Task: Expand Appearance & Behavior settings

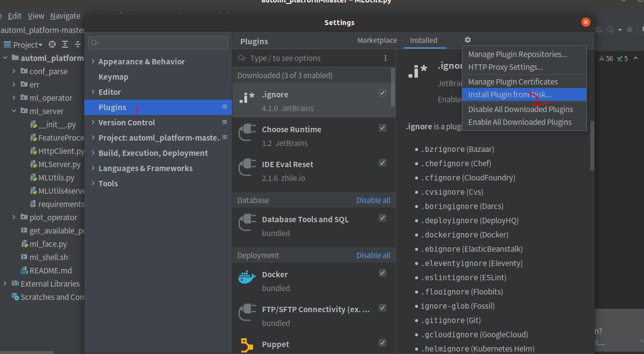Action: point(93,61)
